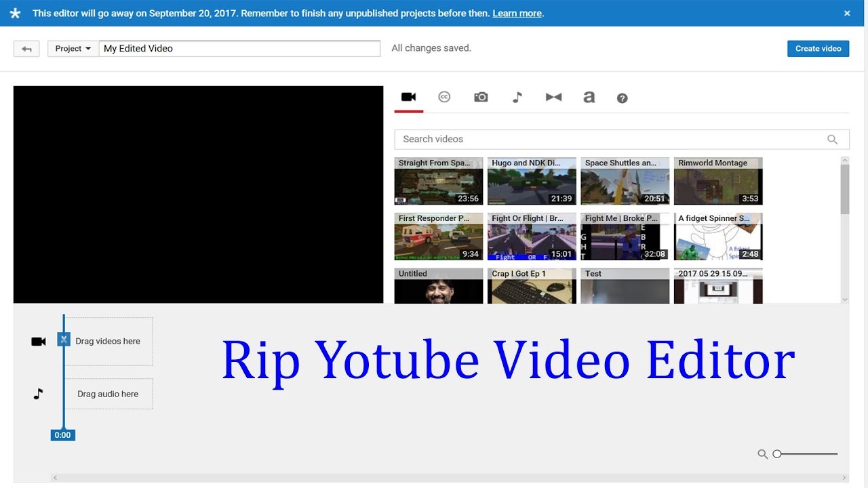Click the timeline zoom magnifier icon
Image resolution: width=868 pixels, height=488 pixels.
click(764, 453)
